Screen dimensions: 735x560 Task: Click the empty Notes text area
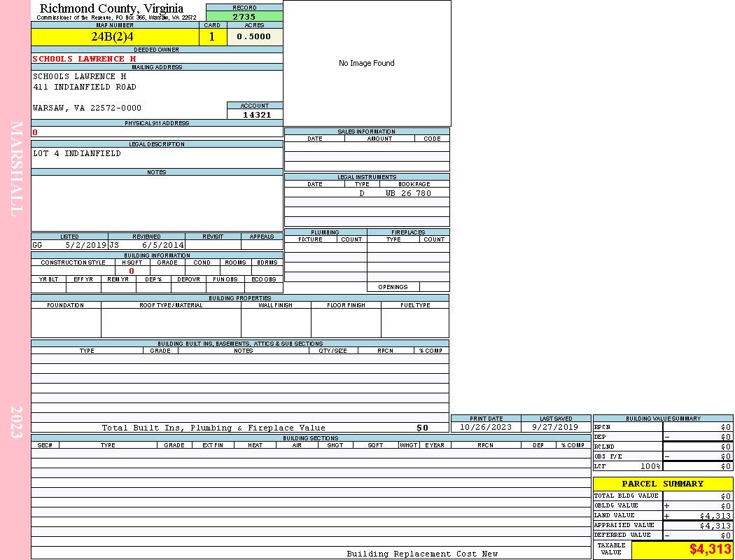(x=157, y=203)
